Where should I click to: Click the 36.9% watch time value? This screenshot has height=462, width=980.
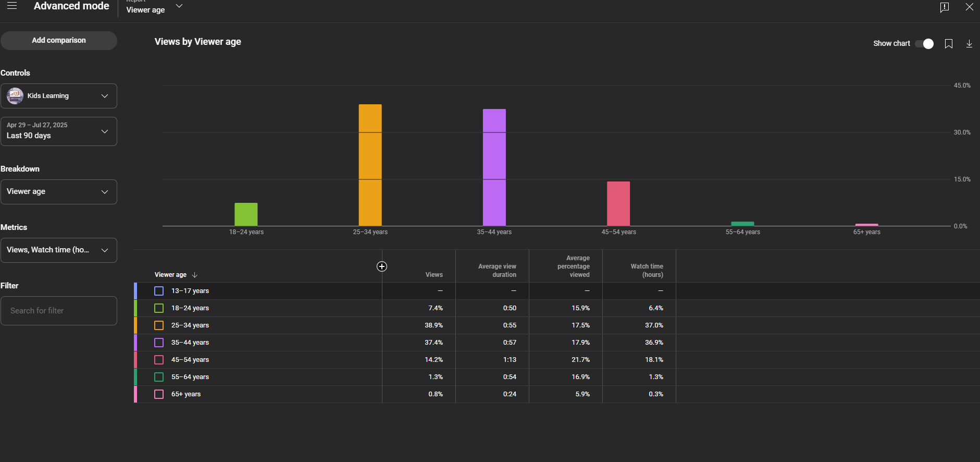(654, 343)
